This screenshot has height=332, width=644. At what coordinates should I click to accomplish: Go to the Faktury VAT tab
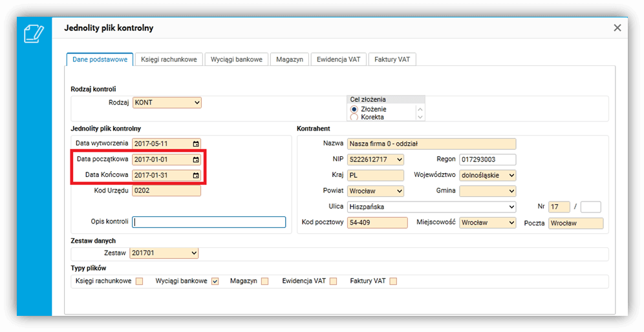(x=392, y=59)
